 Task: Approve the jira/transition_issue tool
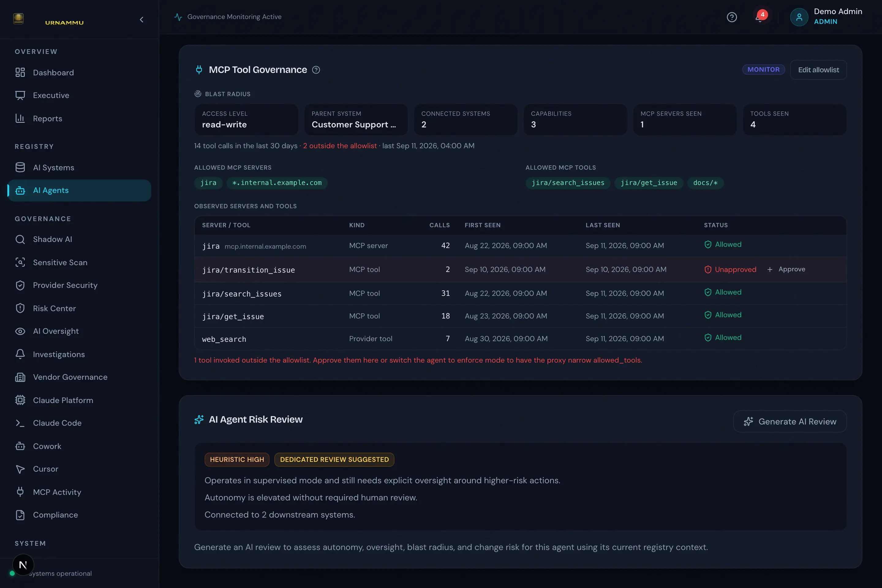(x=786, y=269)
